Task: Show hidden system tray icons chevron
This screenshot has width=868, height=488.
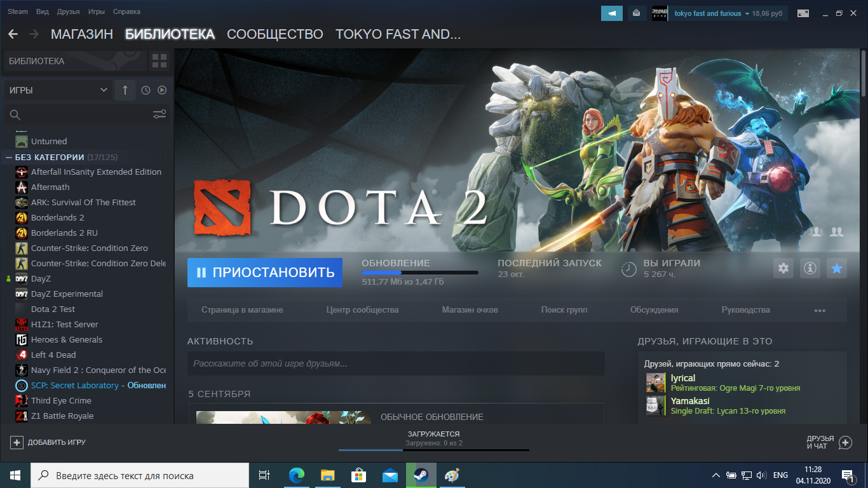Action: tap(716, 475)
